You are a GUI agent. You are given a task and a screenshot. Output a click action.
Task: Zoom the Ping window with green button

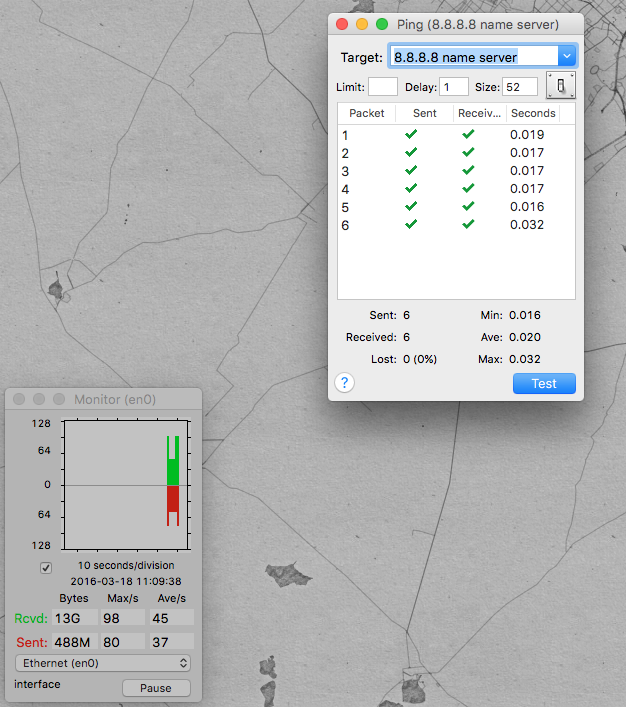click(381, 24)
